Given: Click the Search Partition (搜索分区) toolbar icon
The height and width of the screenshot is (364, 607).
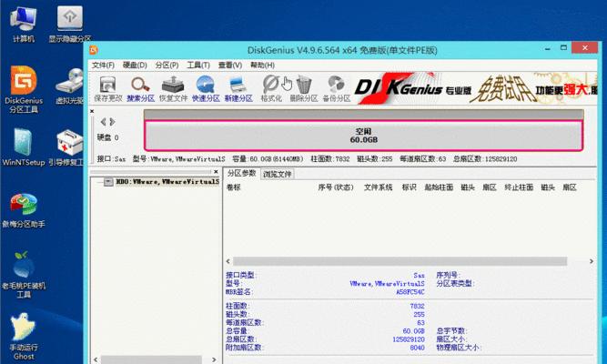Looking at the screenshot, I should (x=140, y=89).
